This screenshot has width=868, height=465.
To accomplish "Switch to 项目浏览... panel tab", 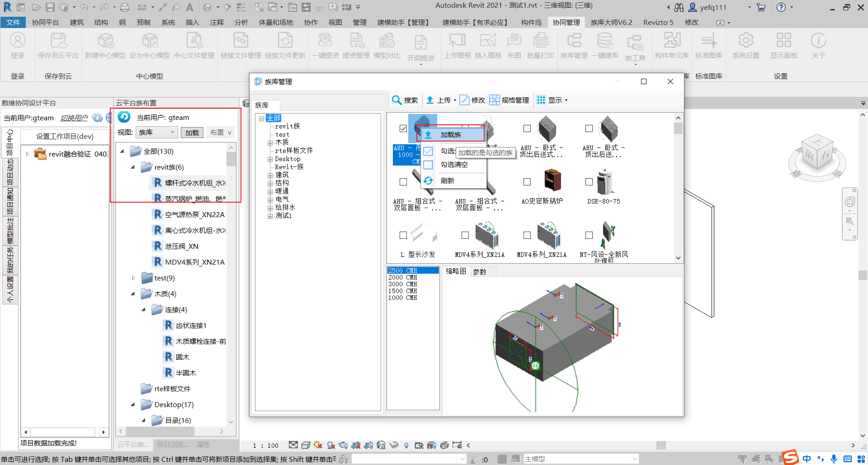I will coord(173,445).
